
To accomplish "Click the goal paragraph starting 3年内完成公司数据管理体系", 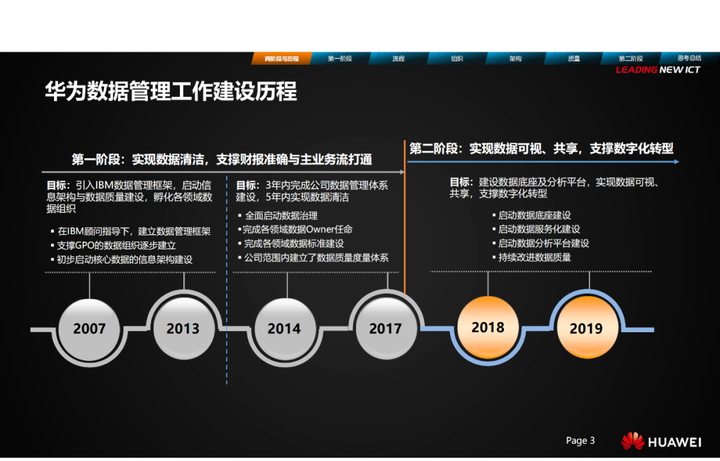I will coord(312,191).
